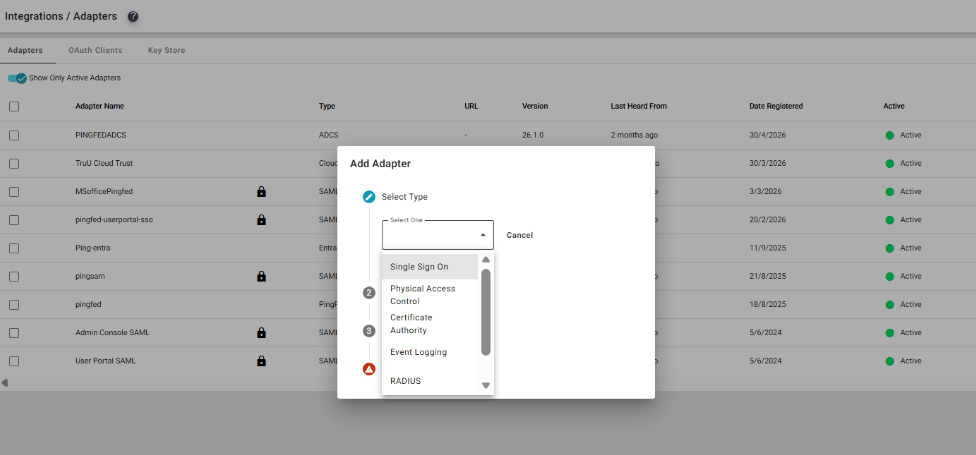This screenshot has height=455, width=976.
Task: Sort by Adapter Name column header
Action: click(100, 106)
